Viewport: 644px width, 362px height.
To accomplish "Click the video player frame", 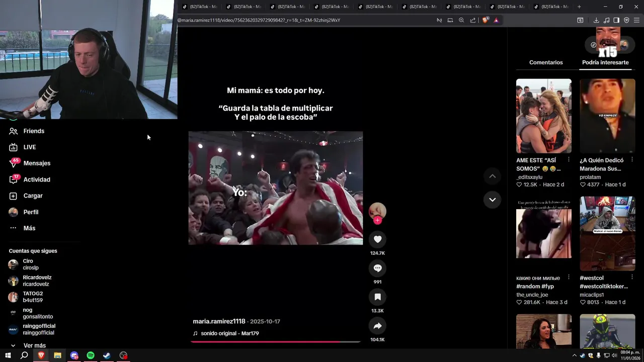I will click(x=275, y=188).
